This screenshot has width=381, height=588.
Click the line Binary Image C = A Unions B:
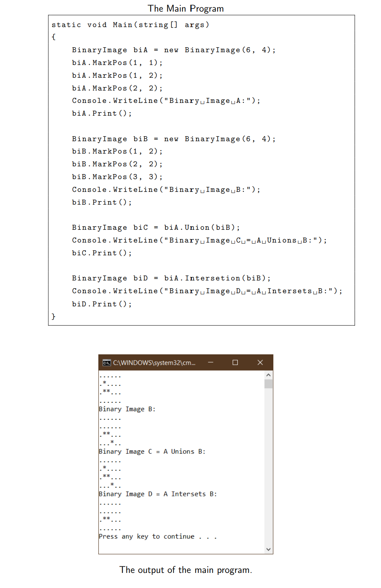point(152,451)
